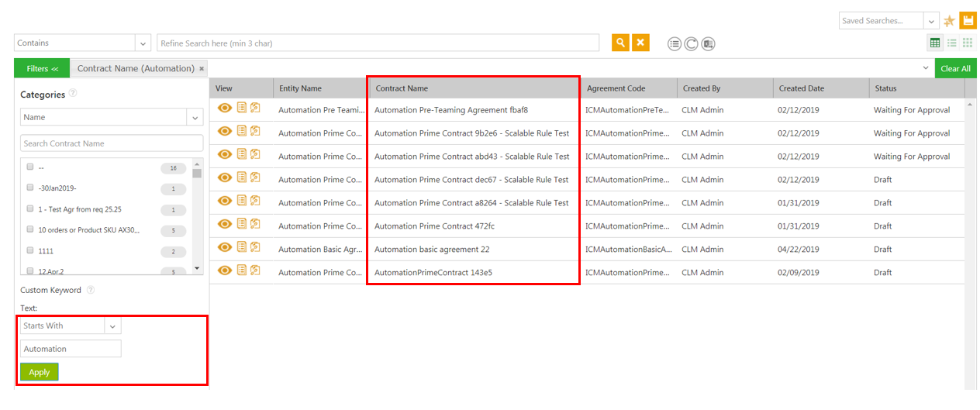Click the eye icon for Automation basic agreement 22

point(225,247)
